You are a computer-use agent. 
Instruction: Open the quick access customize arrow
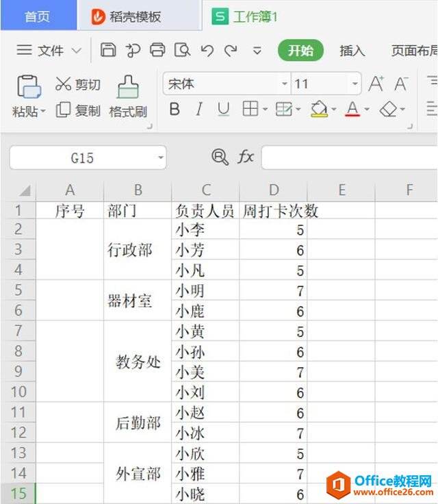(257, 51)
